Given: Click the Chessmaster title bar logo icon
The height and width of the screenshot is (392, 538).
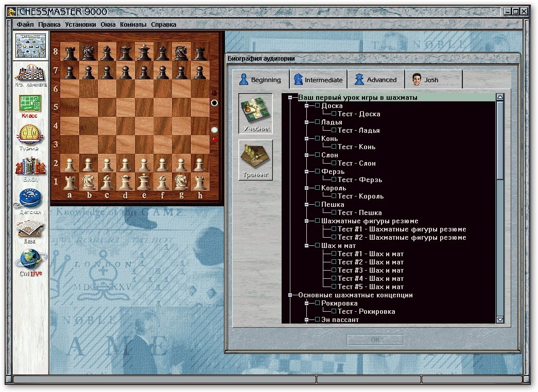Looking at the screenshot, I should (x=12, y=12).
